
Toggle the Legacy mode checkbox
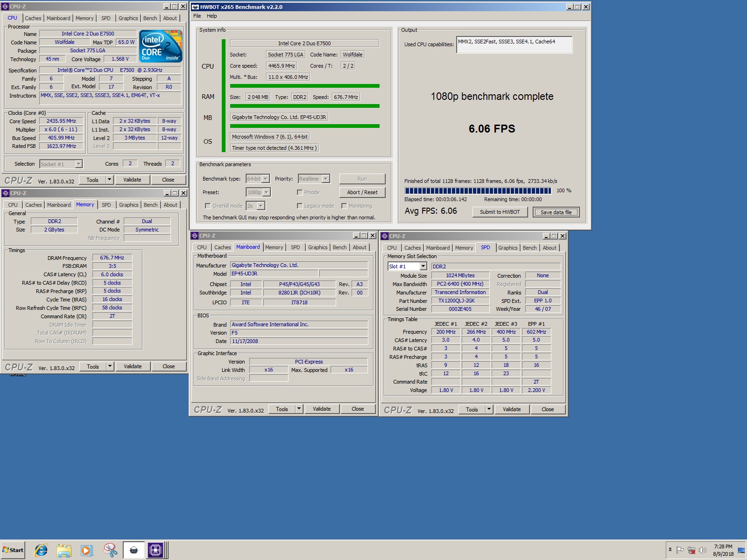(300, 206)
